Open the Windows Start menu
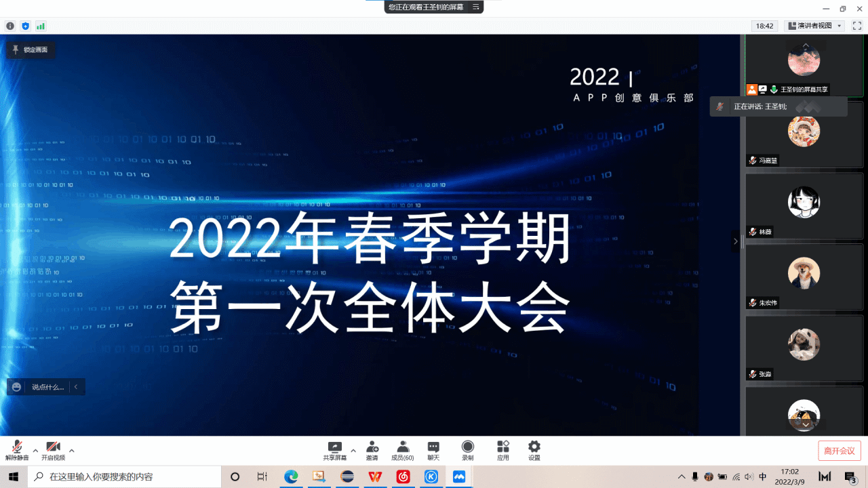 [x=13, y=476]
